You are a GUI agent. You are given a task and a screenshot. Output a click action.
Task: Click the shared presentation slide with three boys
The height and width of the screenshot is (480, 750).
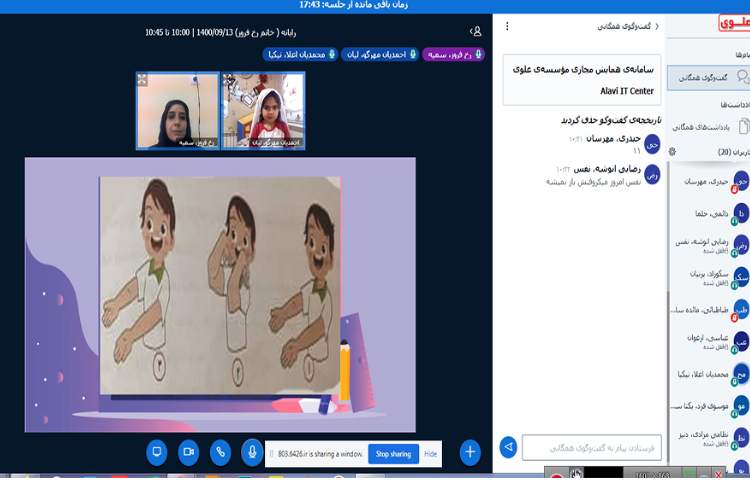click(220, 295)
